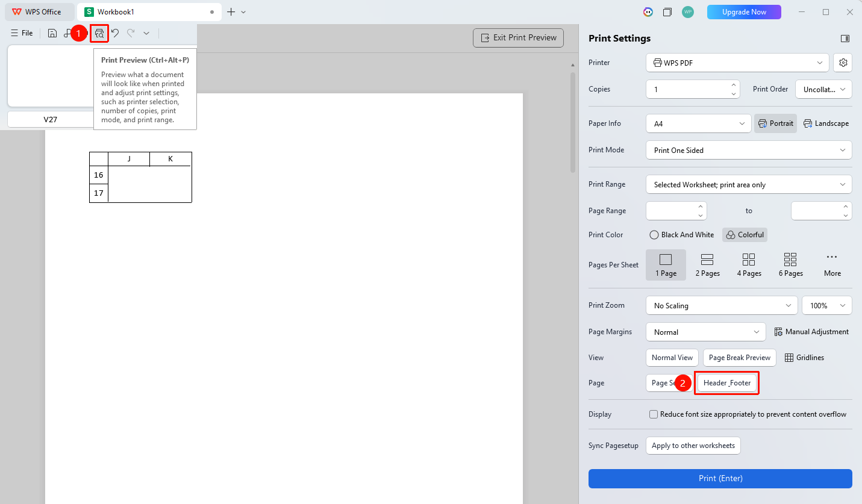Click the Redo arrow icon
The image size is (862, 504).
click(x=131, y=33)
